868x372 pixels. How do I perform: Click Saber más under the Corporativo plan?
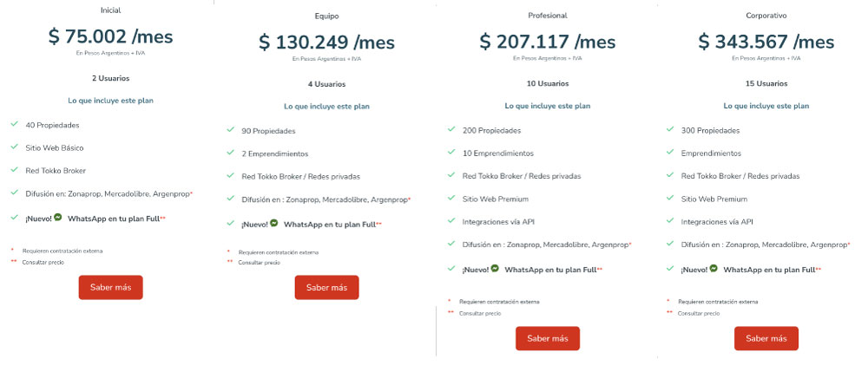[766, 338]
